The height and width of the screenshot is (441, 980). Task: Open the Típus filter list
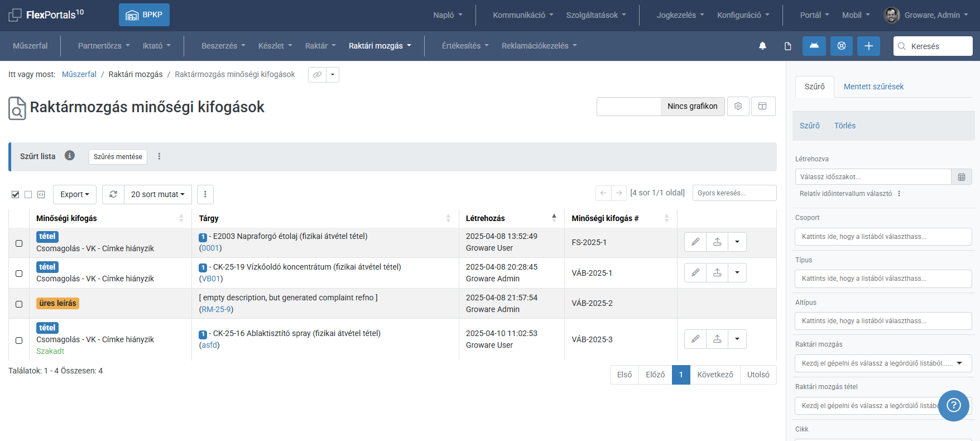[883, 279]
